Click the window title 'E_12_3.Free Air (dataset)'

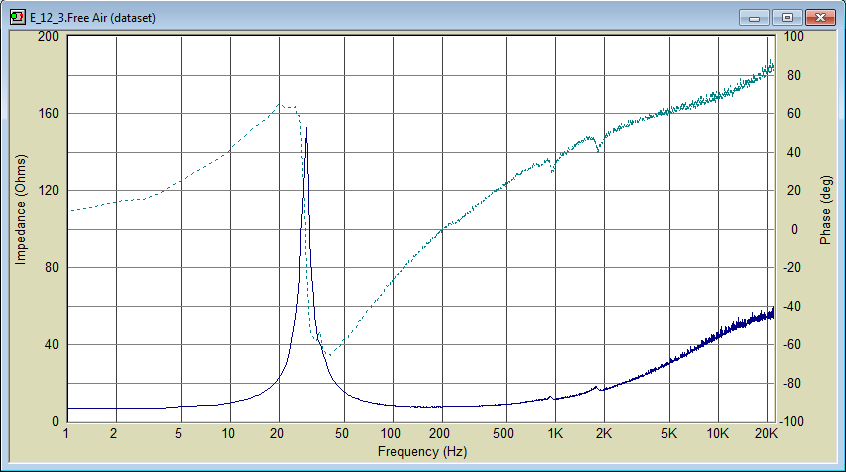coord(93,18)
